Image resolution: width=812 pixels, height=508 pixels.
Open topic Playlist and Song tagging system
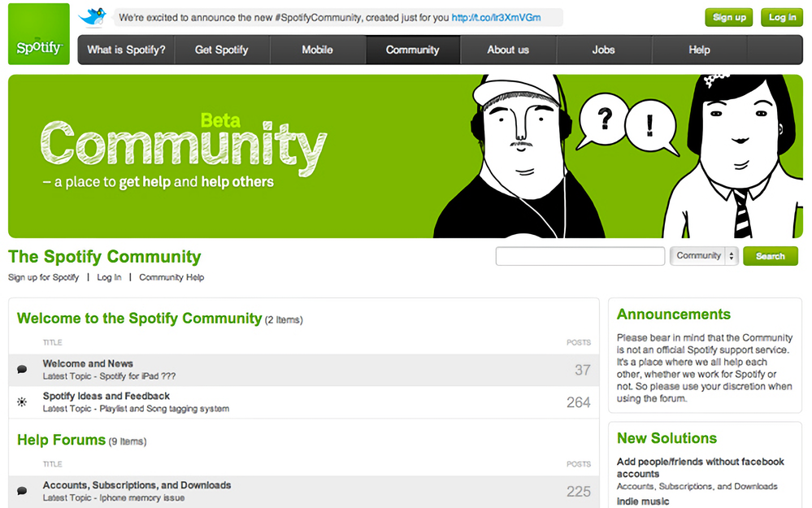164,409
